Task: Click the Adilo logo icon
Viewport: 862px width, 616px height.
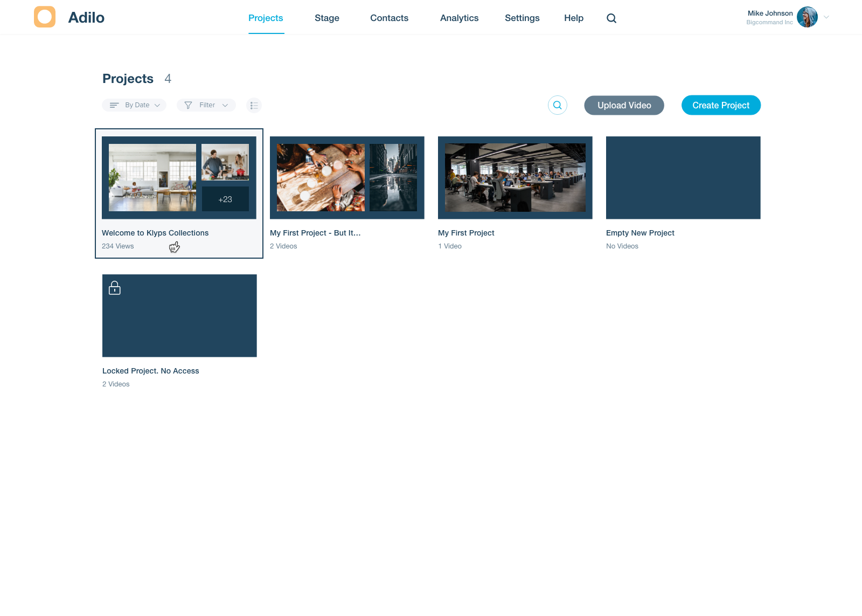Action: tap(45, 17)
